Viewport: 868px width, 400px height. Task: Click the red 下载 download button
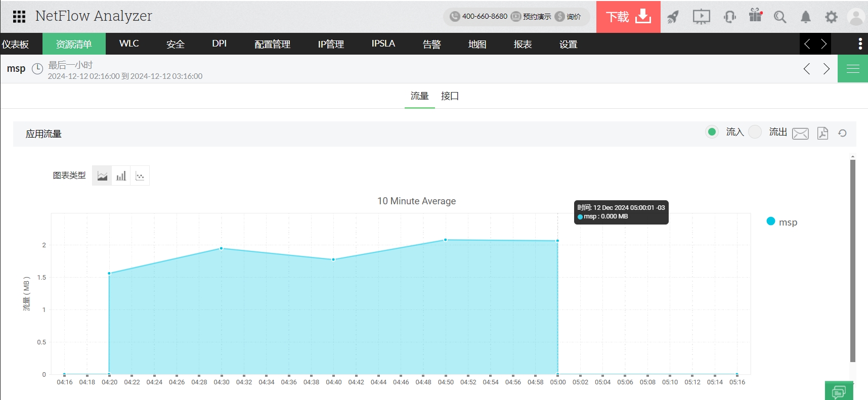(x=628, y=17)
